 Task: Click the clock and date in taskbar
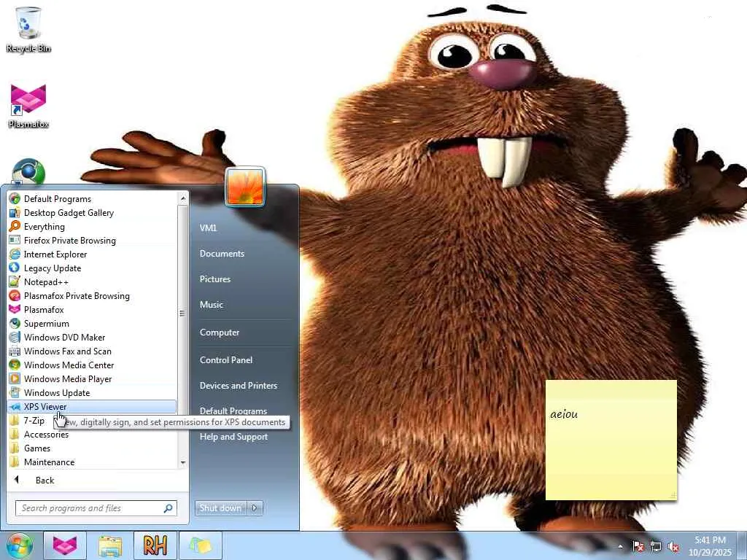click(710, 546)
